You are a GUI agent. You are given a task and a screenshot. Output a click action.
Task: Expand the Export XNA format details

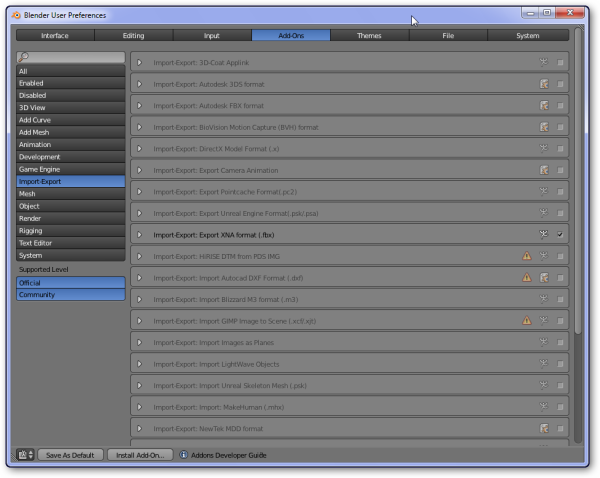140,235
